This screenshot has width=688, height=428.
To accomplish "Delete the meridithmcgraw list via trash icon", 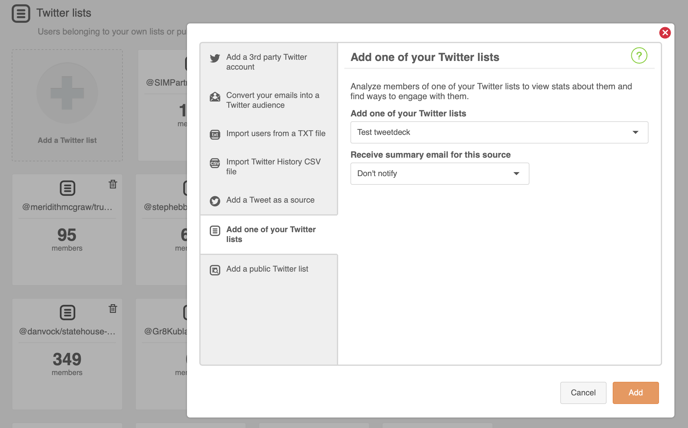I will coord(113,184).
